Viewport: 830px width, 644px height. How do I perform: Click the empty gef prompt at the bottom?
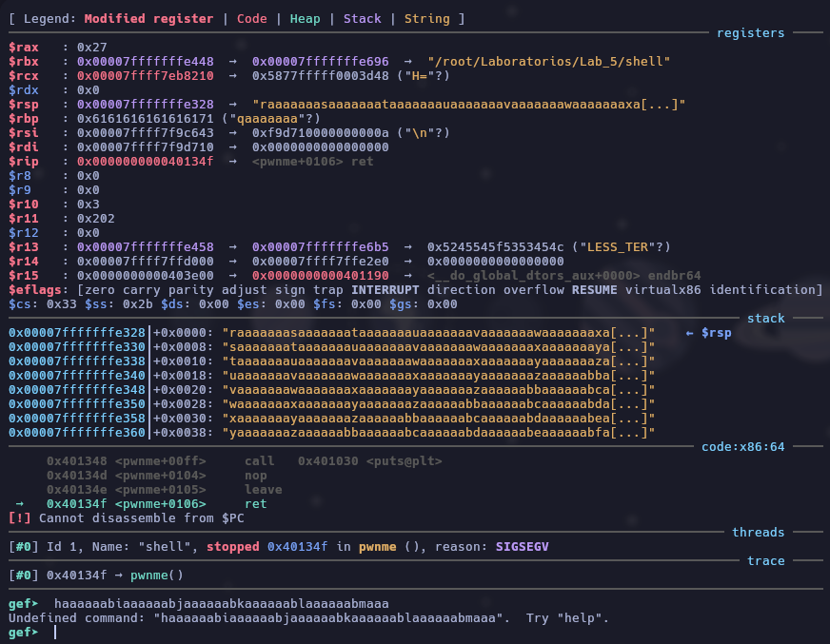coord(55,633)
